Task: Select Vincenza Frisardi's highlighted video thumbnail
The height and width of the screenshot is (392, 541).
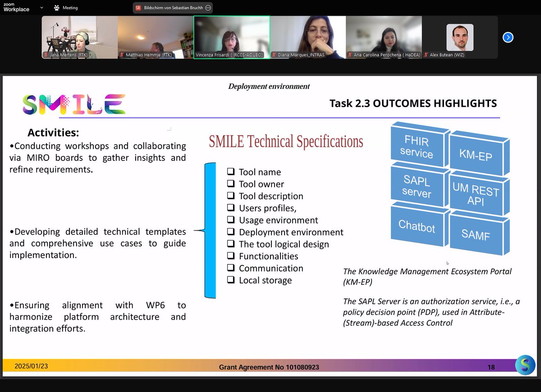Action: click(232, 37)
